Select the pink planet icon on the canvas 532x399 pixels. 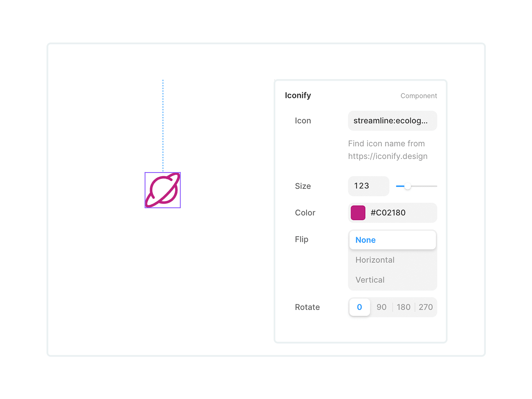tap(163, 190)
